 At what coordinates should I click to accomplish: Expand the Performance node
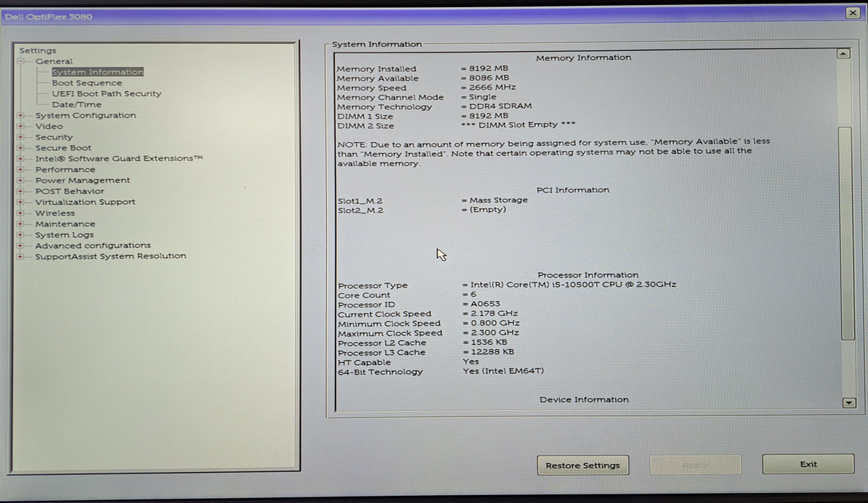click(x=21, y=170)
